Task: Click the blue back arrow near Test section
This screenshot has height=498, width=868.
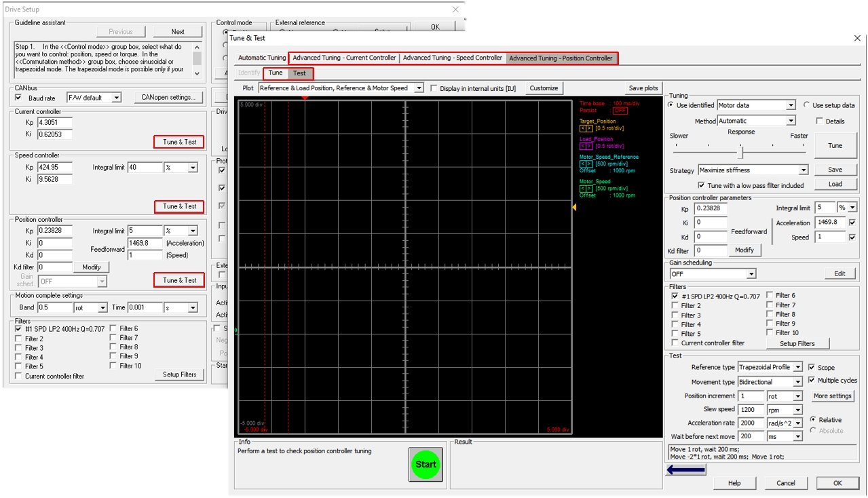Action: 685,469
